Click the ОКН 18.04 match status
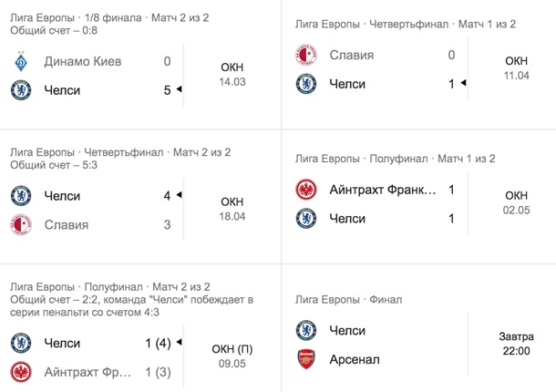The image size is (556, 392). click(x=232, y=209)
